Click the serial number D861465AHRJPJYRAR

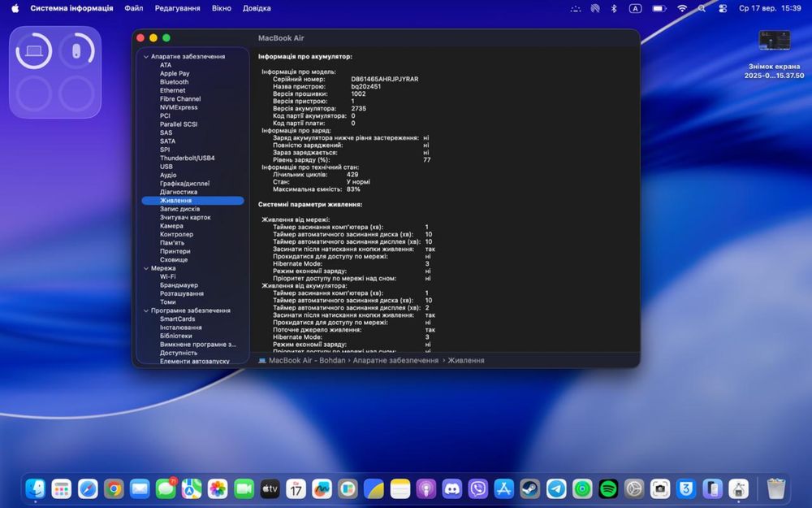click(384, 80)
